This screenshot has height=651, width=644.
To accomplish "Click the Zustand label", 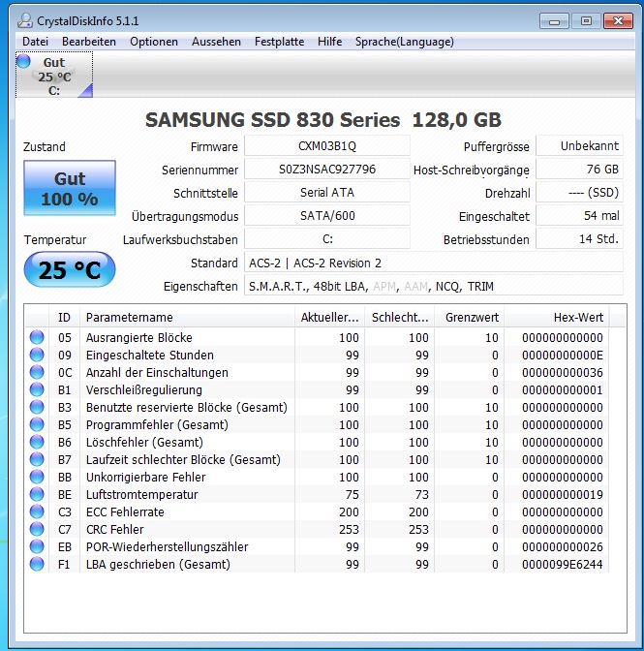I will coord(44,146).
